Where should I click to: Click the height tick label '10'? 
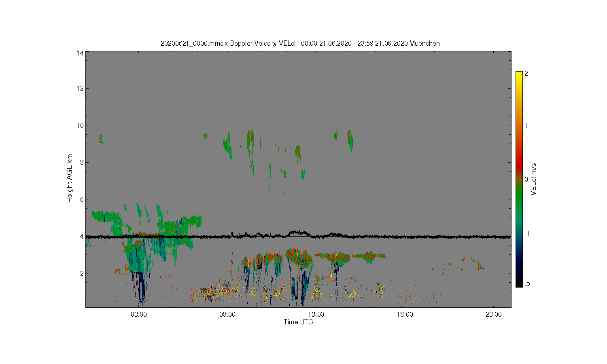(x=80, y=125)
